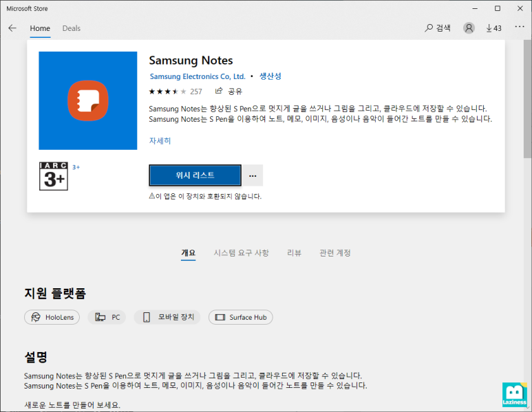The height and width of the screenshot is (412, 532).
Task: Click the vertical scrollbar thumb
Action: [x=528, y=100]
